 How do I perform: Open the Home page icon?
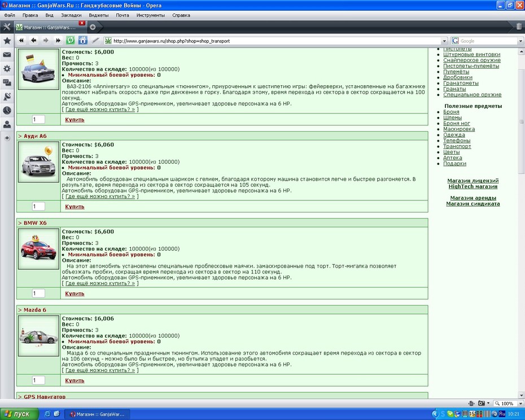point(82,41)
